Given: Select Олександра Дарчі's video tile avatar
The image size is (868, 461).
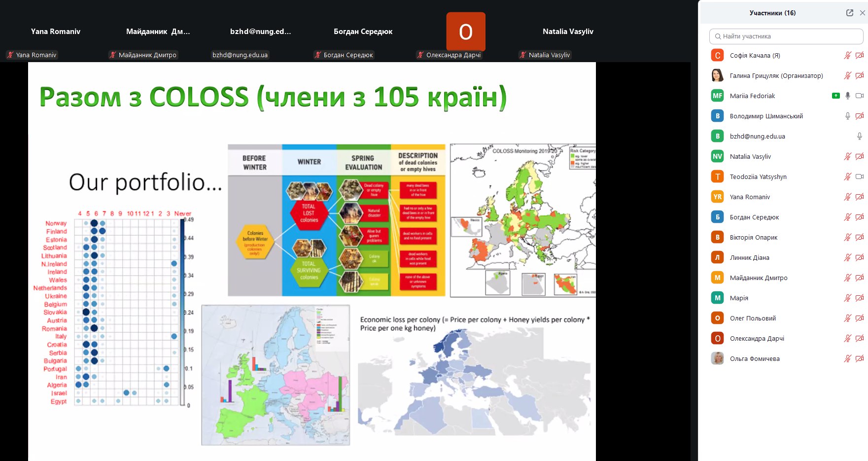Looking at the screenshot, I should click(465, 32).
